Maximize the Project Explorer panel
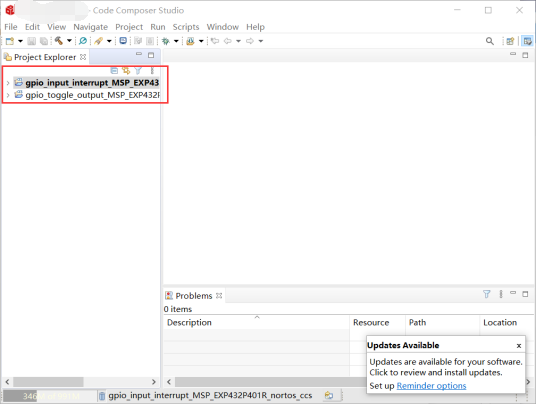Viewport: 536px width, 404px height. tap(151, 55)
